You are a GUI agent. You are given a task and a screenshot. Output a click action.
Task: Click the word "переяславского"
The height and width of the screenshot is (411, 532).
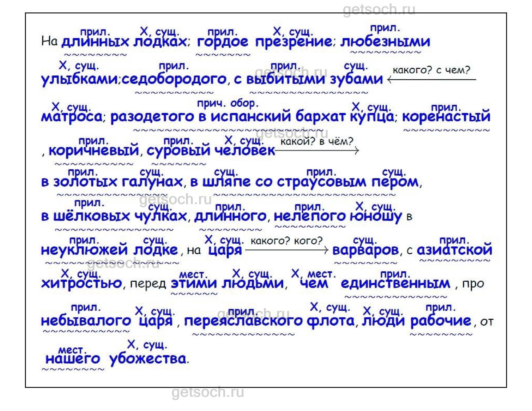coord(243,321)
